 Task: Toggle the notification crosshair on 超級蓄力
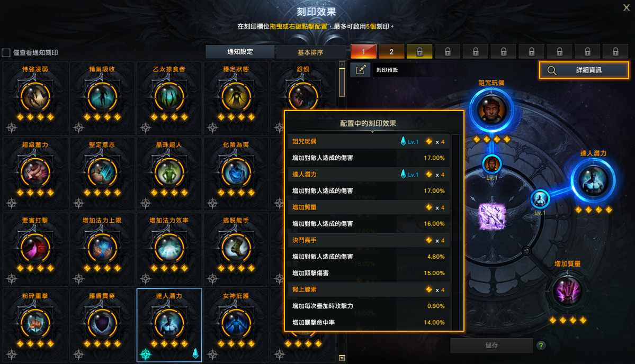coord(12,204)
